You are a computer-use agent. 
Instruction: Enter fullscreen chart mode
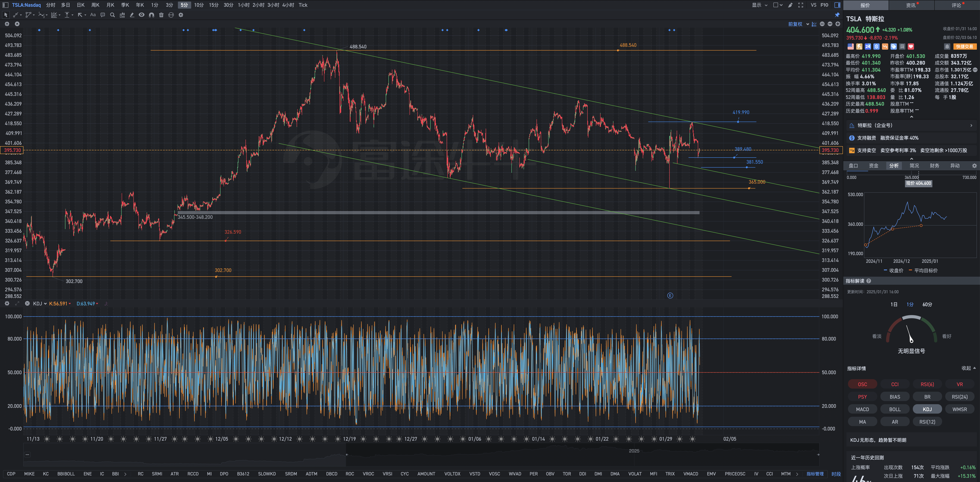[x=801, y=5]
